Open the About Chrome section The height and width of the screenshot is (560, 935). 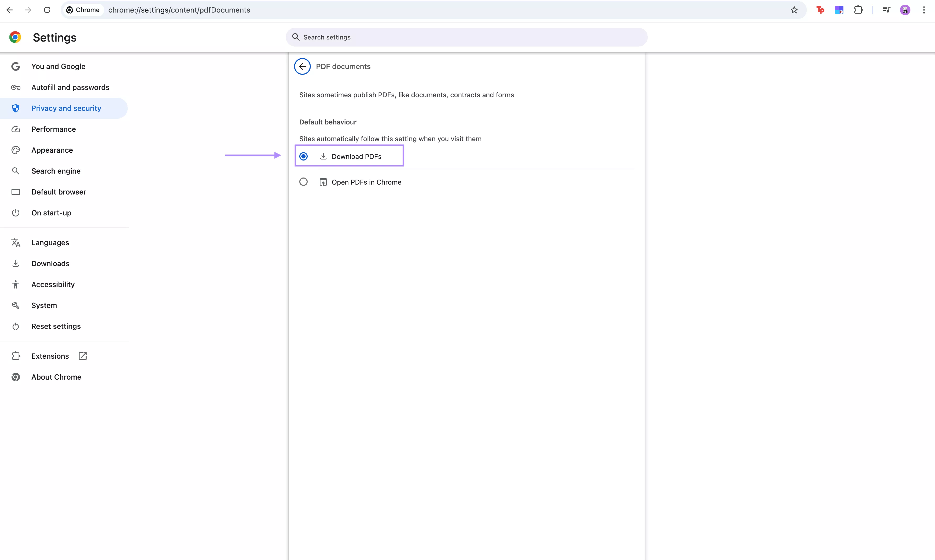point(56,377)
